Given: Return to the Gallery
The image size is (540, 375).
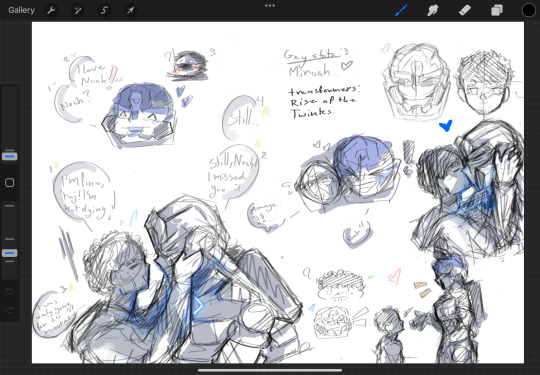Looking at the screenshot, I should (21, 10).
